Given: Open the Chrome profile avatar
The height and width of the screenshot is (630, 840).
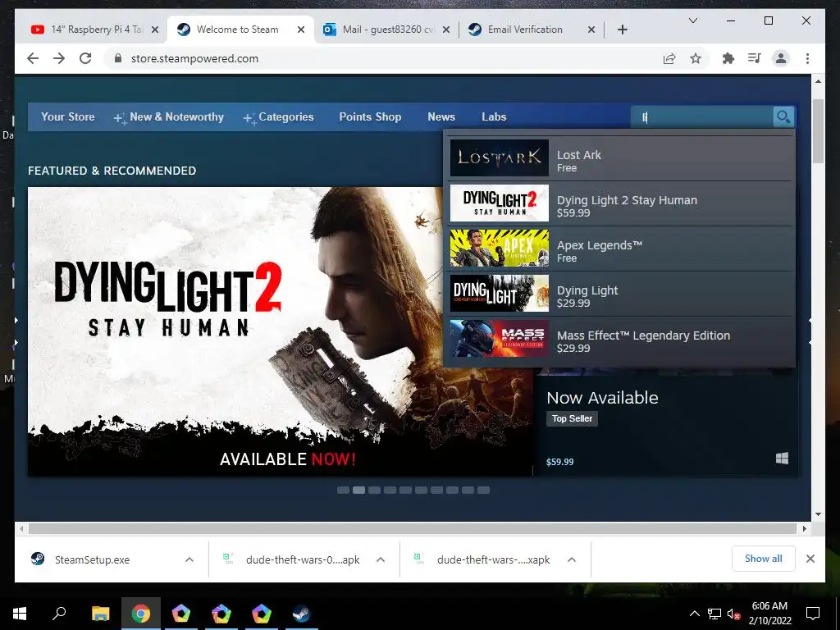Looking at the screenshot, I should [781, 58].
